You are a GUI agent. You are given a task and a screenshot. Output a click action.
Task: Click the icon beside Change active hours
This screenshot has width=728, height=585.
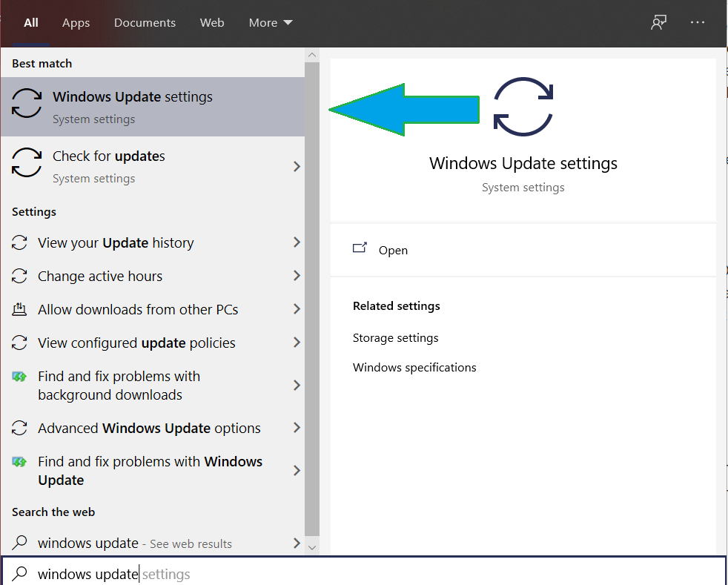tap(19, 276)
